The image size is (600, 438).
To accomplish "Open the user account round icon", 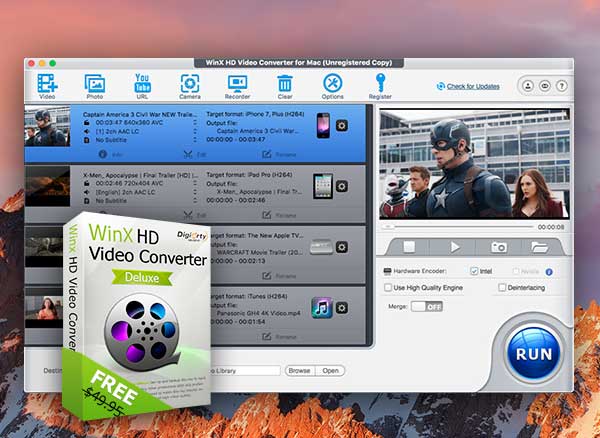I will click(528, 86).
